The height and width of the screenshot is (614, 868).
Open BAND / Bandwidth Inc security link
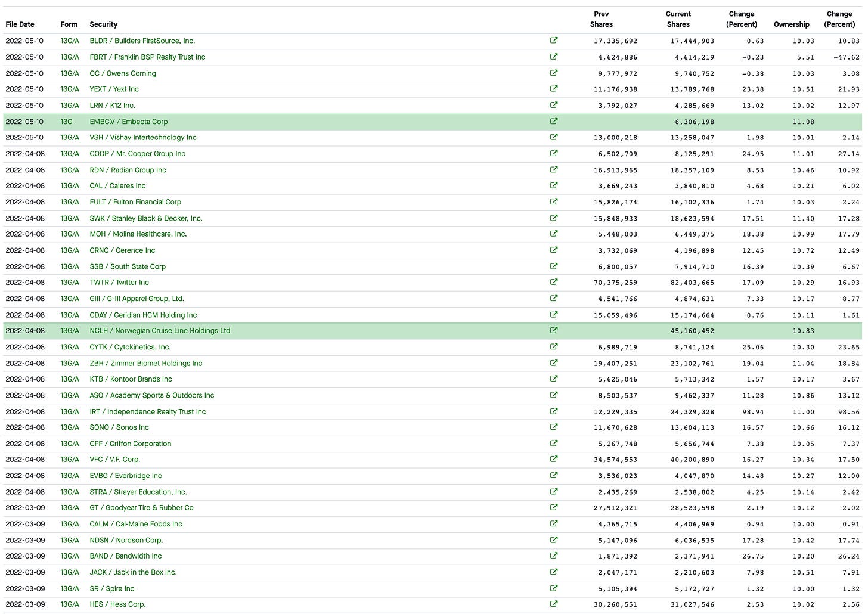point(126,556)
